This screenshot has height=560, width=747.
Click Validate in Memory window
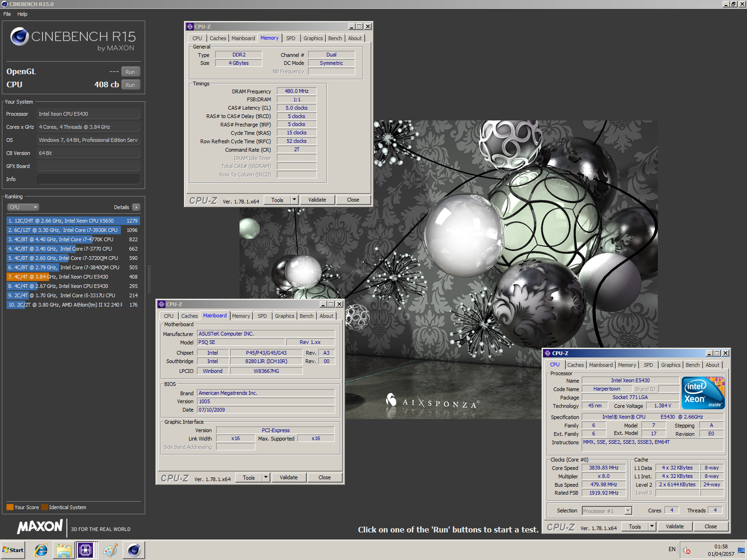(x=317, y=200)
